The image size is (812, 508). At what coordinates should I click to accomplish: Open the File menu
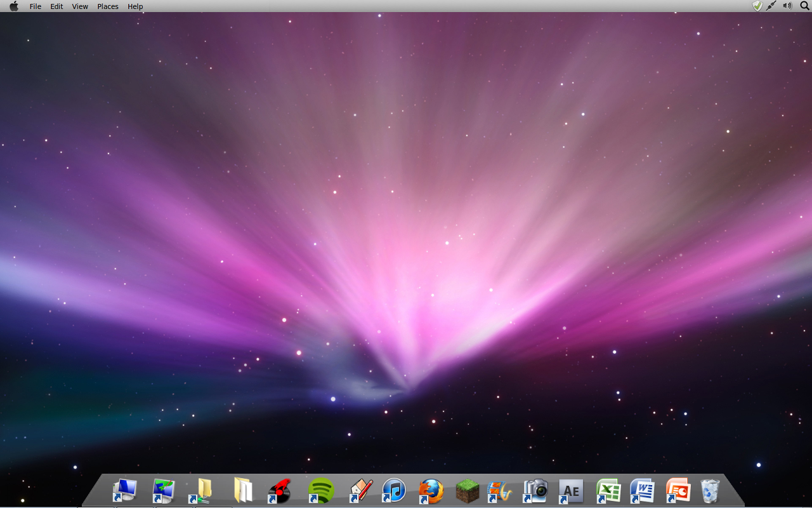click(36, 6)
